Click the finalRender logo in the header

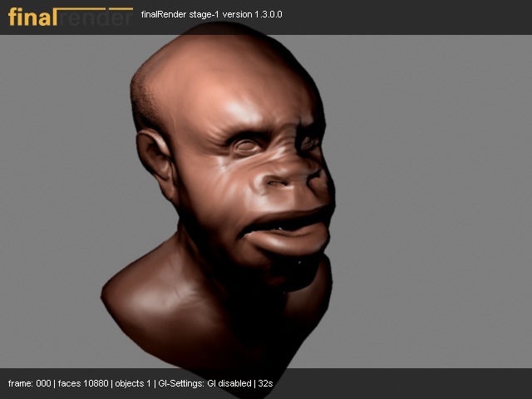[71, 17]
